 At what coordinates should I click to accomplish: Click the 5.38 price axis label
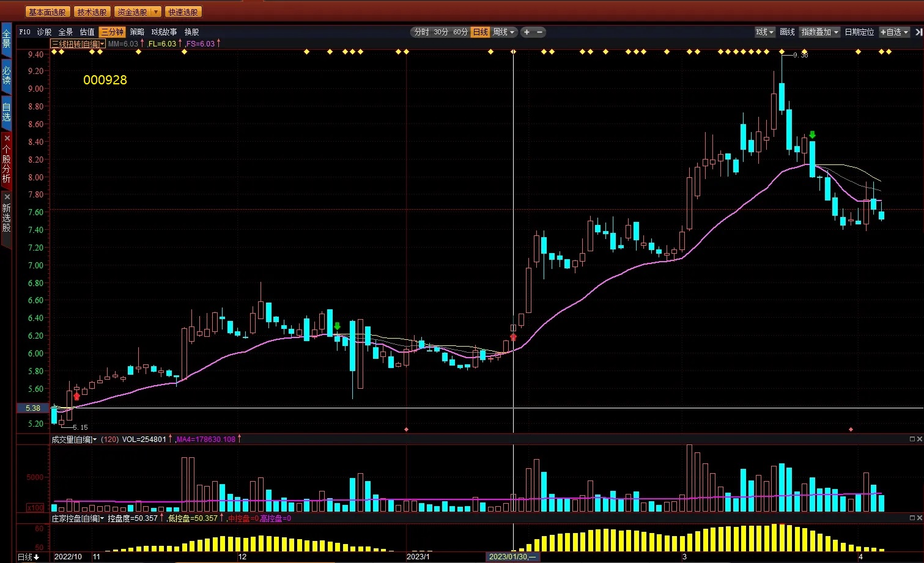[x=33, y=408]
